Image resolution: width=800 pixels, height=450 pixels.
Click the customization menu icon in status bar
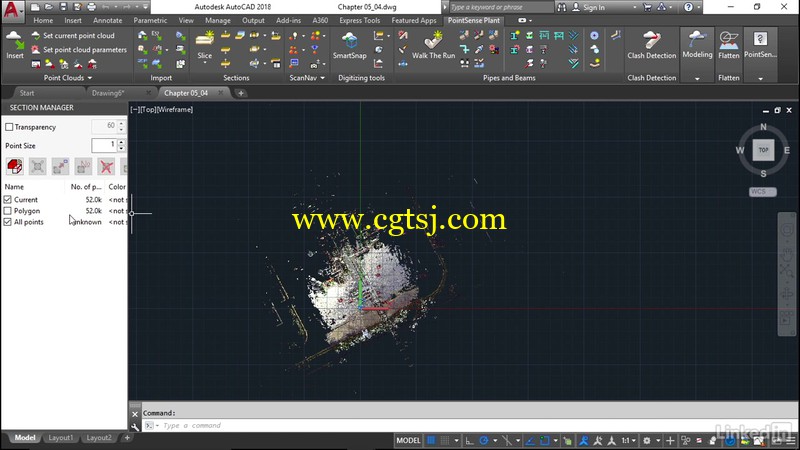[x=790, y=440]
